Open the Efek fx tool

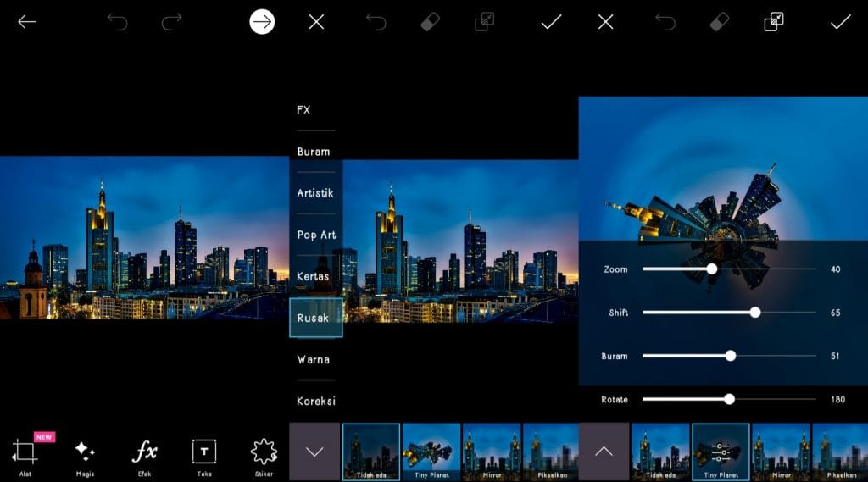pos(144,452)
